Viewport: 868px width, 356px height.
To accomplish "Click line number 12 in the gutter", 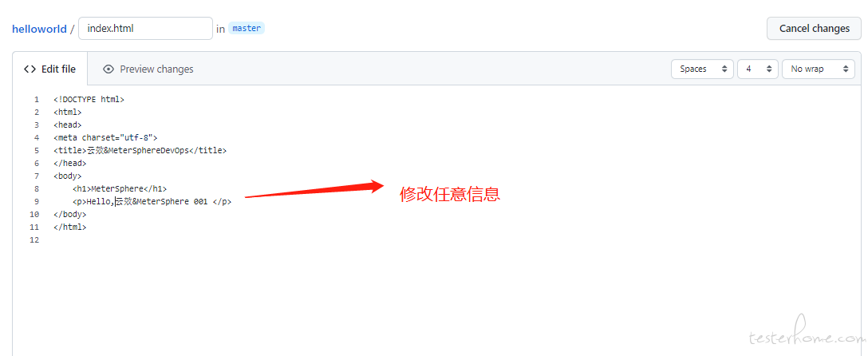I will coord(34,239).
